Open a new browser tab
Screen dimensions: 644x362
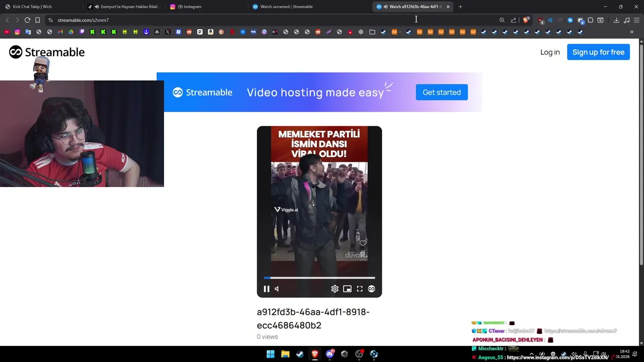[x=460, y=7]
